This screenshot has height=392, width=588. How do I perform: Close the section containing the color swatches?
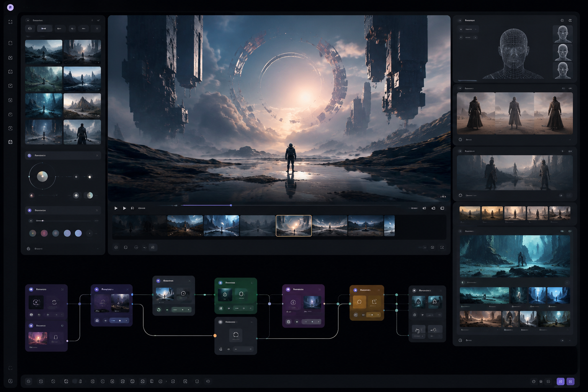[97, 210]
